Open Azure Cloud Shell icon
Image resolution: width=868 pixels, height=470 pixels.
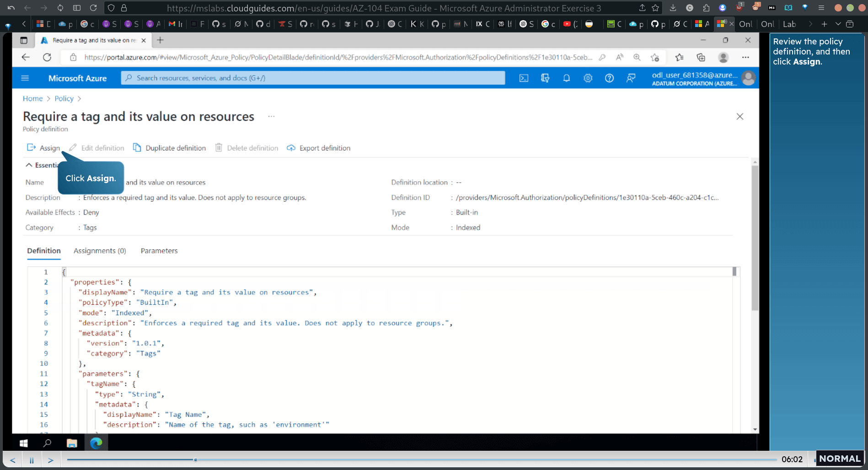(524, 78)
